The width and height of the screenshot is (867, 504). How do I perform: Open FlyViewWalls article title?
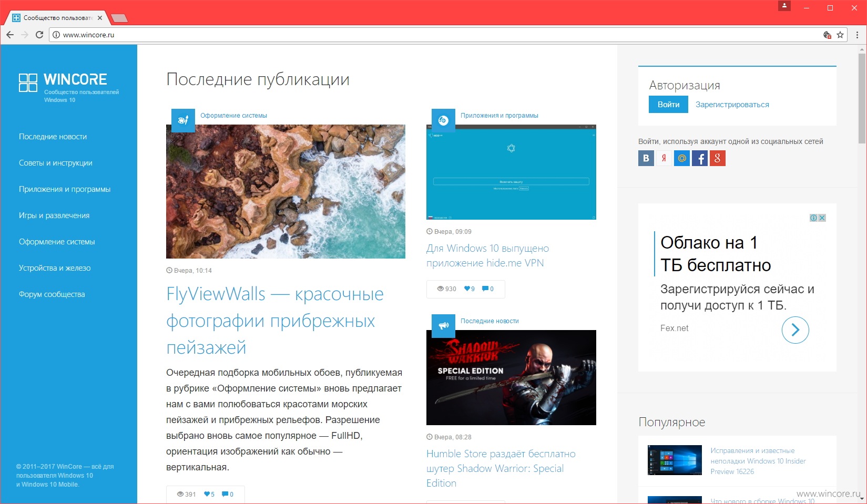click(x=275, y=321)
